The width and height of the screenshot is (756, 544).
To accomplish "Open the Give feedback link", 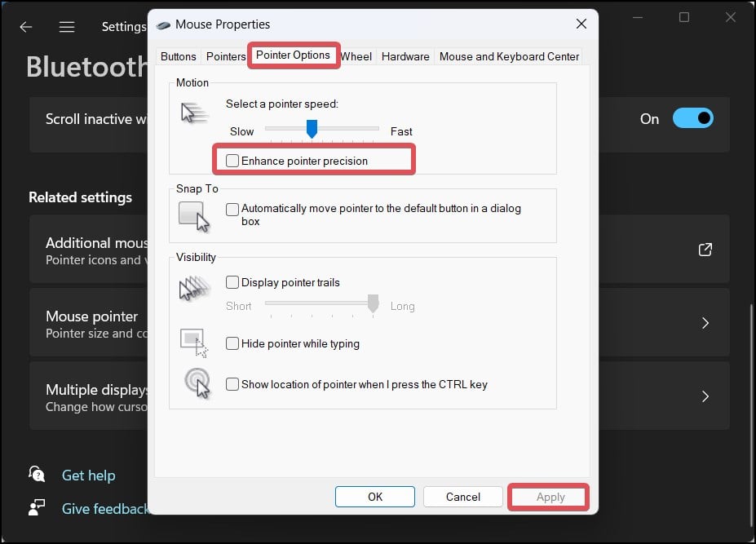I will click(x=105, y=508).
